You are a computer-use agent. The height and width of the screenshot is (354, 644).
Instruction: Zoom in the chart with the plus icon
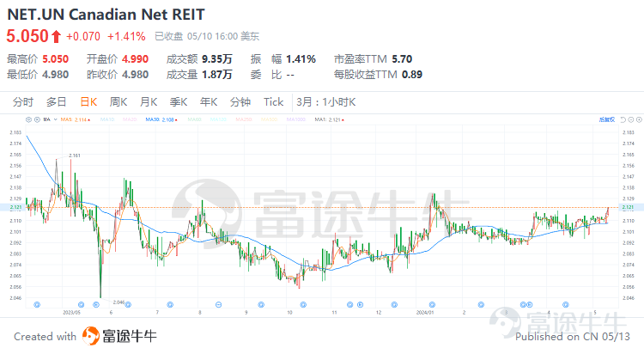(639, 119)
